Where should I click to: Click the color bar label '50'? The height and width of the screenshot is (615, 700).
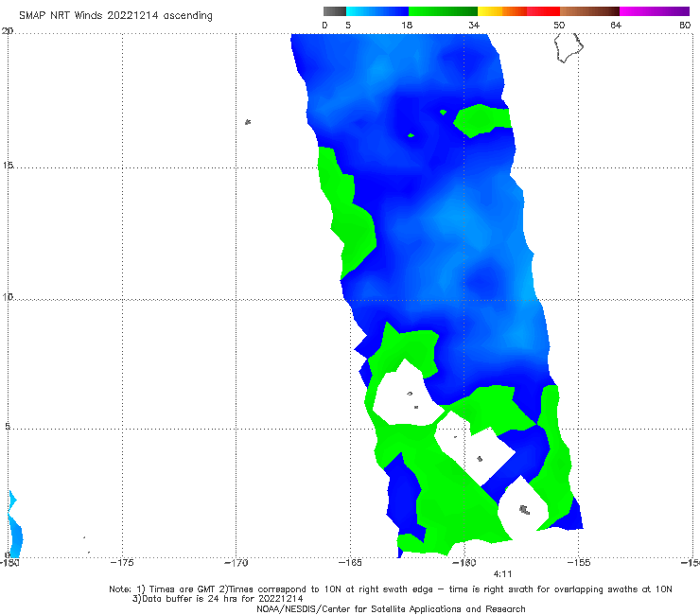click(x=559, y=26)
